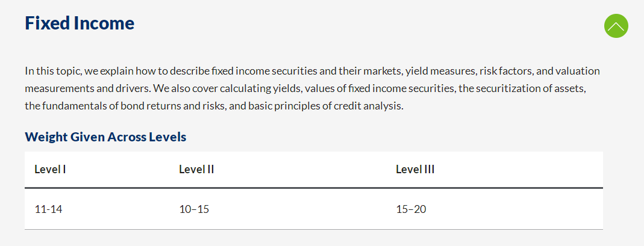The width and height of the screenshot is (644, 246).
Task: Click the Level III column header
Action: pyautogui.click(x=415, y=170)
